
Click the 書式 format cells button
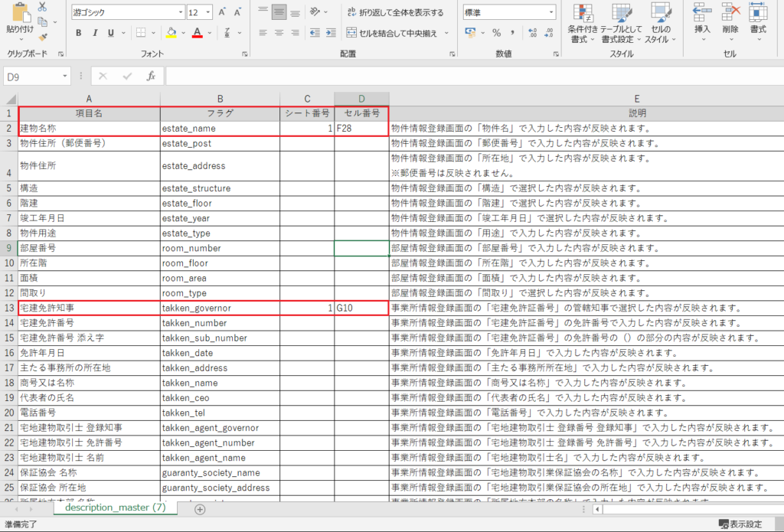click(758, 22)
